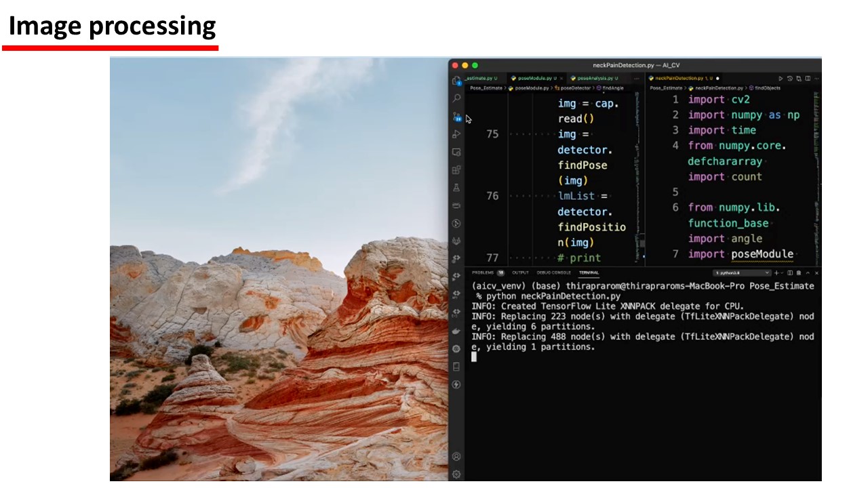Screen dimensions: 868x488
Task: Click 'import time' on line 3
Action: (722, 130)
